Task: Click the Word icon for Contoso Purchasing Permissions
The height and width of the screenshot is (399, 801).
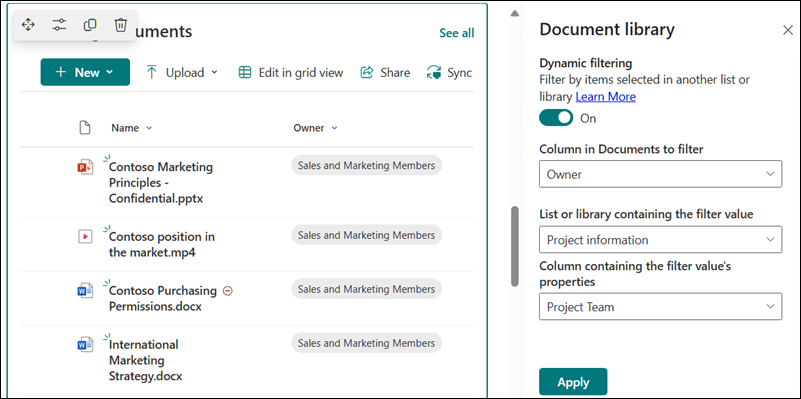Action: click(x=85, y=291)
